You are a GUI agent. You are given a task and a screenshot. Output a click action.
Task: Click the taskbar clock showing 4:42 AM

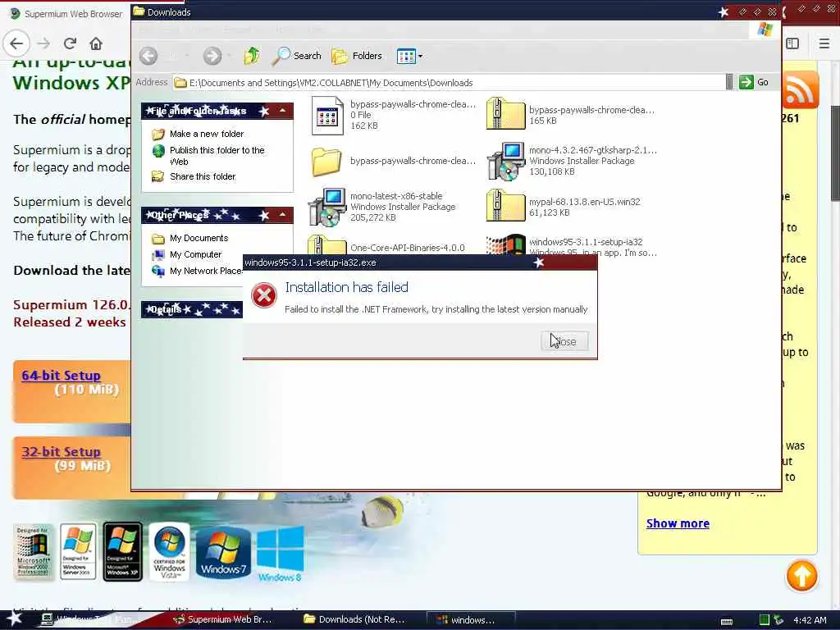[x=810, y=620]
